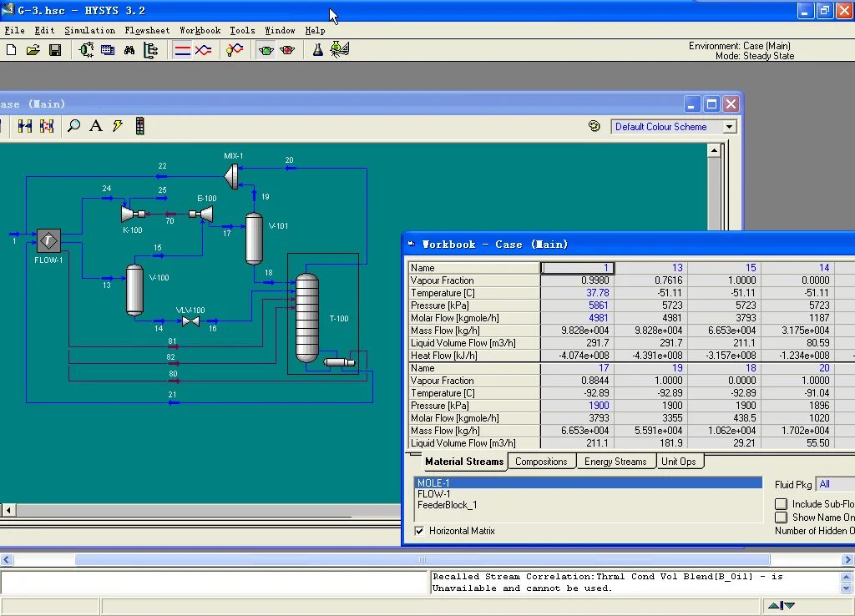Click the PFD auto-attach swap icon
This screenshot has width=855, height=616.
47,127
